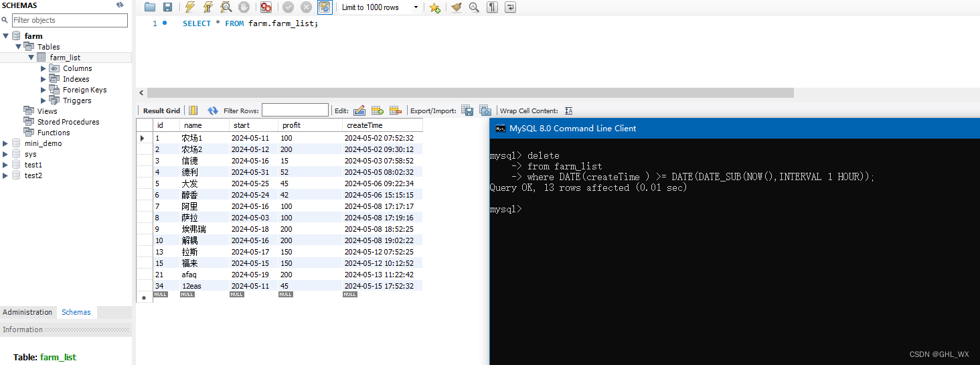Click the editor horizontal scrollbar
The height and width of the screenshot is (365, 980).
(x=470, y=93)
